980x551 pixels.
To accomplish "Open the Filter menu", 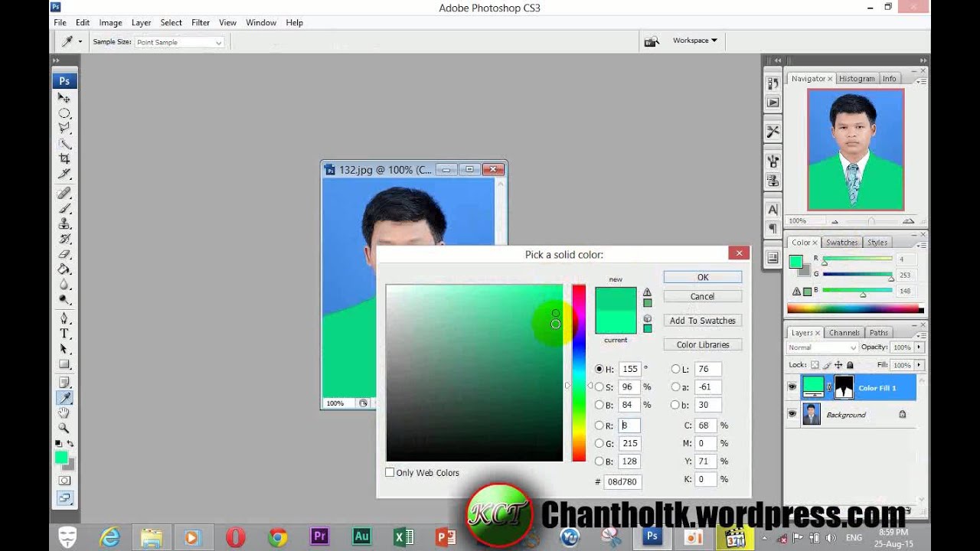I will pos(201,23).
